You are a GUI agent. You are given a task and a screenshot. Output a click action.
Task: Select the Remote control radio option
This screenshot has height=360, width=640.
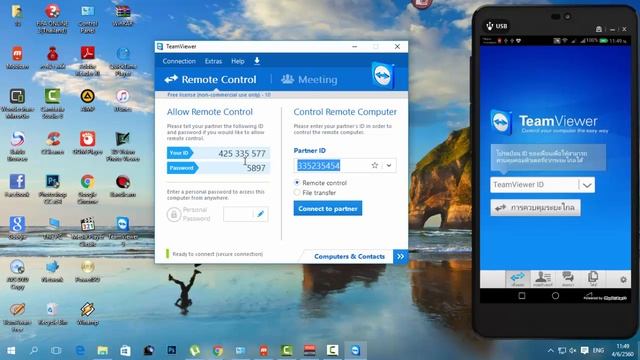297,182
